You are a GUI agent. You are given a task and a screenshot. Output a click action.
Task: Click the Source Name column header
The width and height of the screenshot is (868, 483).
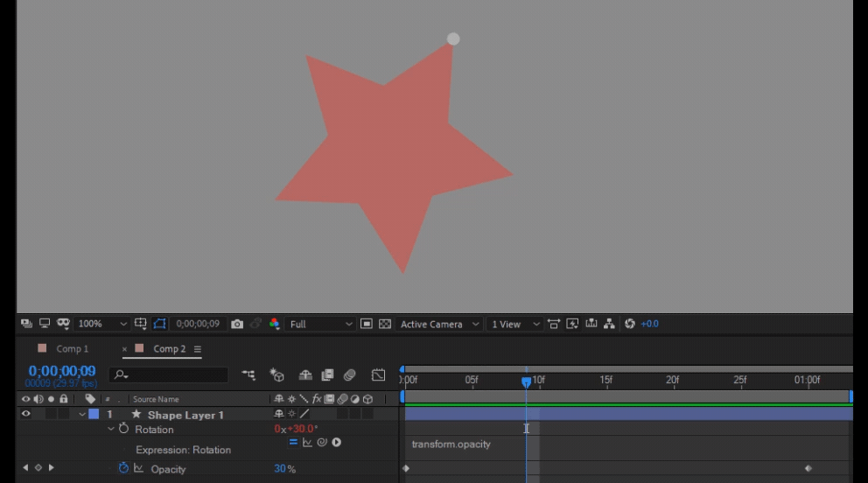click(156, 399)
